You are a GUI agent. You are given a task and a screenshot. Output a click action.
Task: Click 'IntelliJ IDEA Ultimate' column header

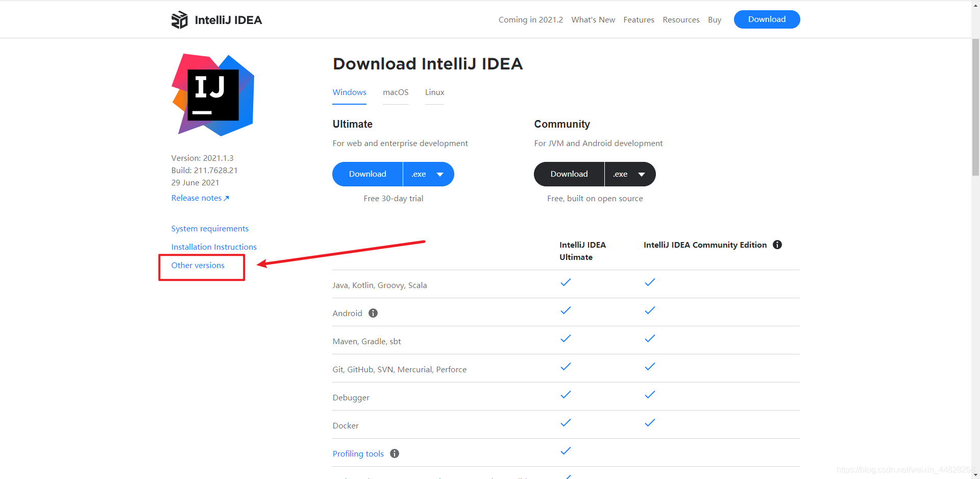(582, 251)
